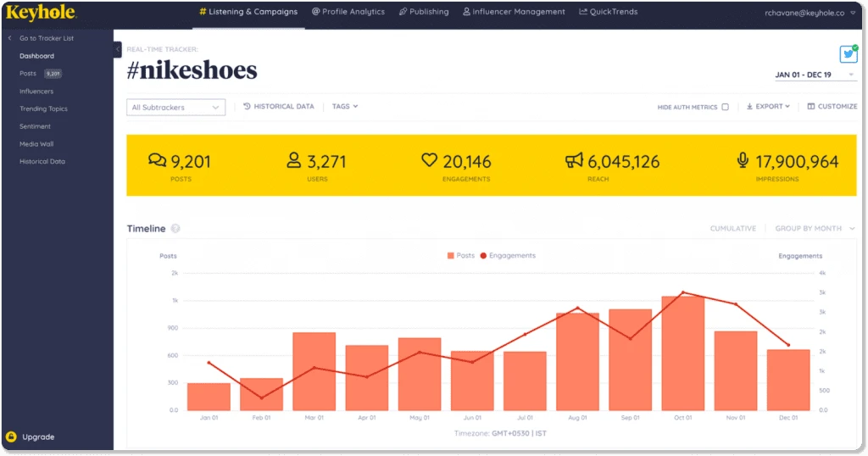The height and width of the screenshot is (456, 868).
Task: Switch to the Publishing tab
Action: pyautogui.click(x=424, y=12)
